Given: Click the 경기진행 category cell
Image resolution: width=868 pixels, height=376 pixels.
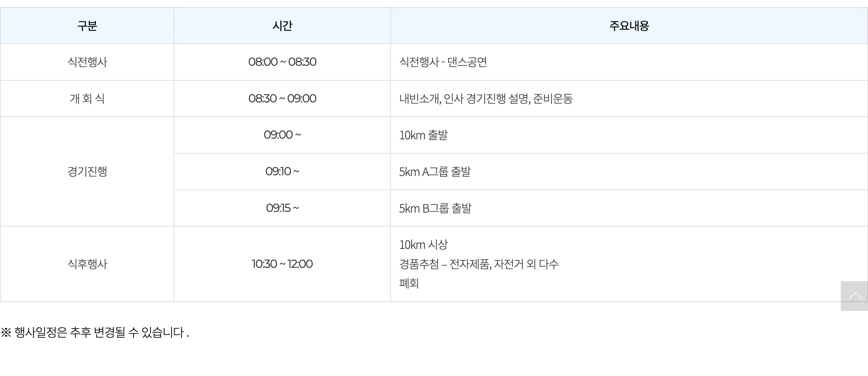Looking at the screenshot, I should (x=87, y=172).
